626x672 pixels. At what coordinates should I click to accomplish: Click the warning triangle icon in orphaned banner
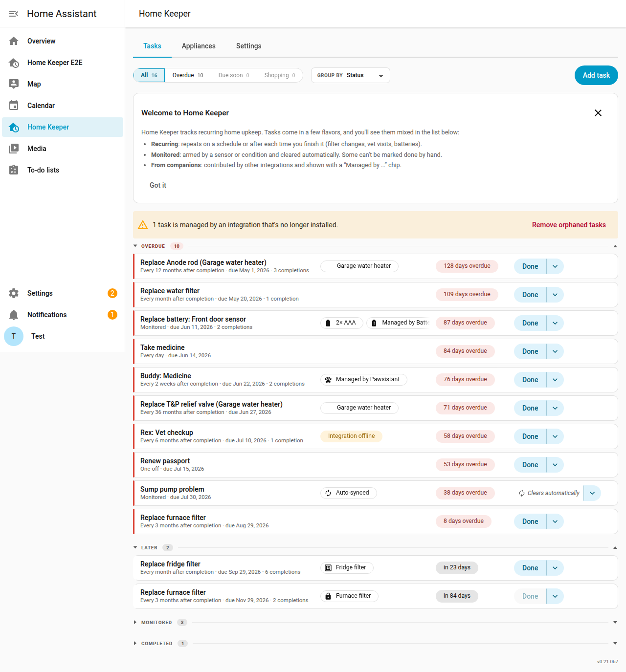(143, 225)
